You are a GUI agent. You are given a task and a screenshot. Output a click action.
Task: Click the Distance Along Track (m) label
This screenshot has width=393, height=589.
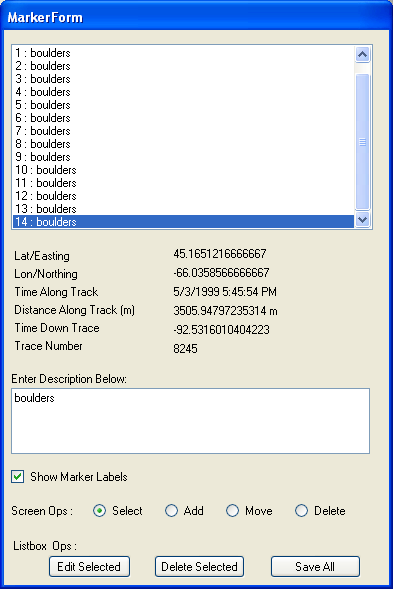74,310
